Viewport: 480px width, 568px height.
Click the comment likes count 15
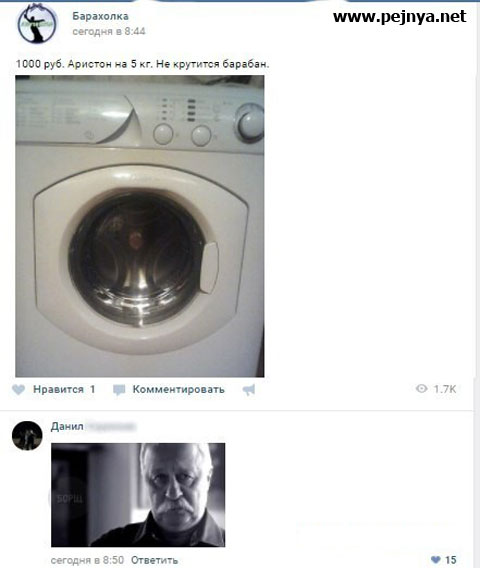450,560
